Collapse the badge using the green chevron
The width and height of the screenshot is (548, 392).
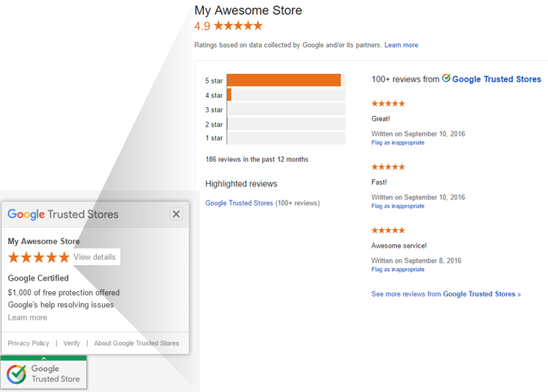click(x=43, y=359)
